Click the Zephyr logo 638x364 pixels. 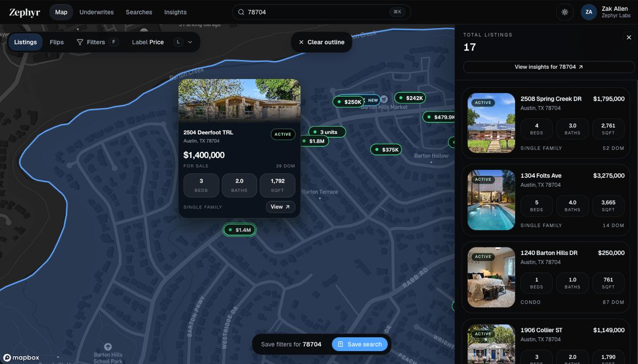(24, 12)
